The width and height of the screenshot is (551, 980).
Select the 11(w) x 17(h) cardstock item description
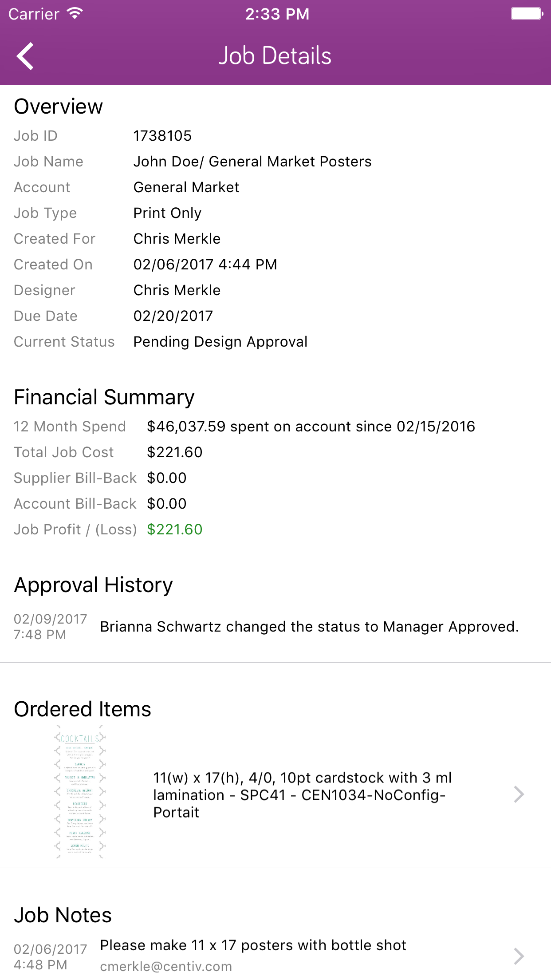coord(302,794)
